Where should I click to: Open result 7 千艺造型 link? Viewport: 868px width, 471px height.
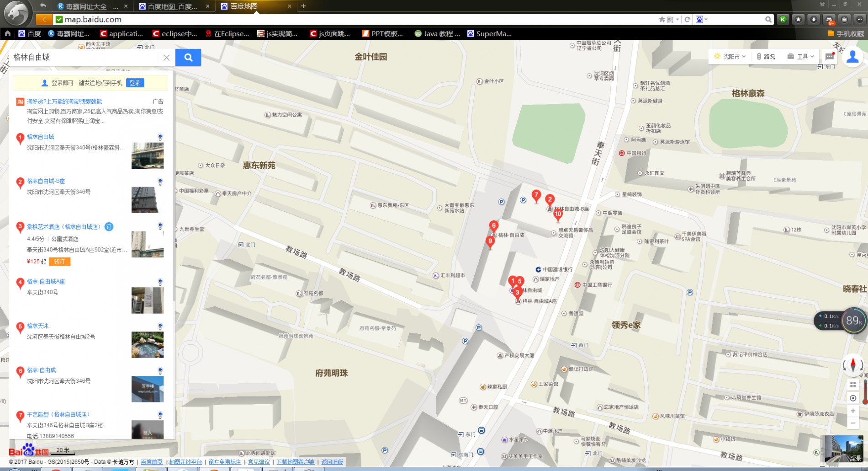(x=58, y=415)
